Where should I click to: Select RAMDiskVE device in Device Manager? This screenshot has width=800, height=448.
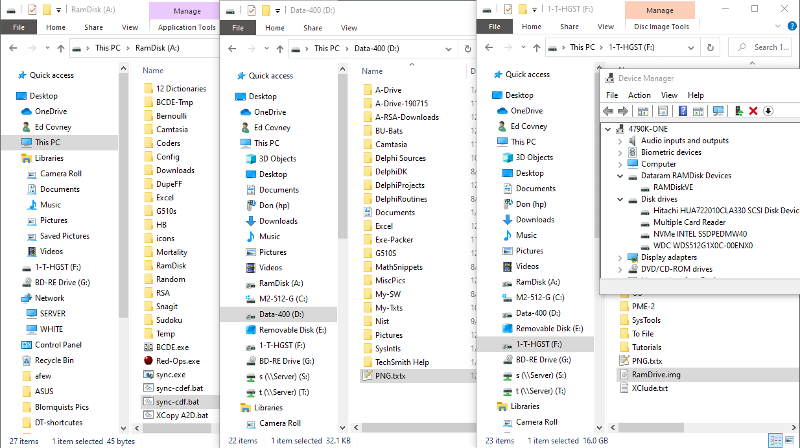(x=673, y=187)
